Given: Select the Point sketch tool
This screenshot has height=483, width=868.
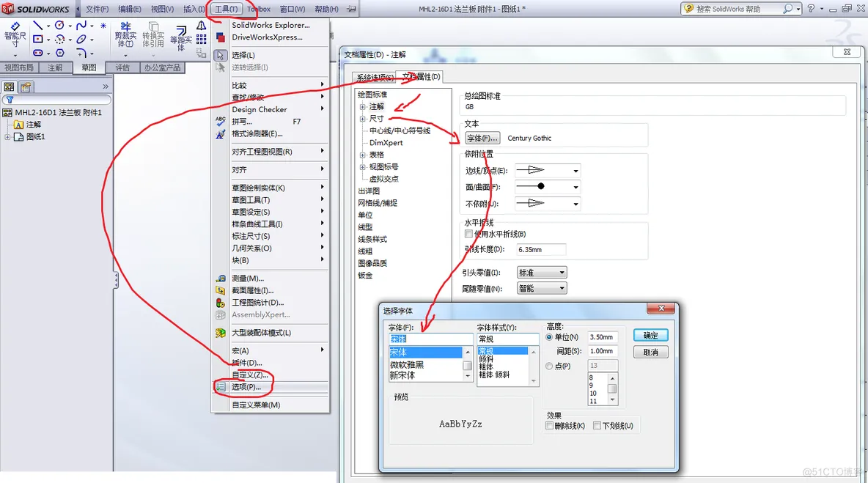Looking at the screenshot, I should [103, 26].
